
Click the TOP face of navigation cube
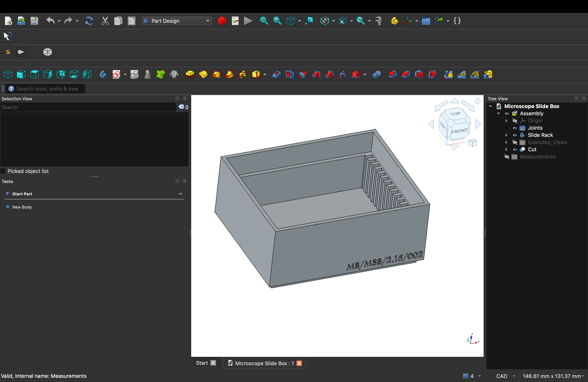455,114
